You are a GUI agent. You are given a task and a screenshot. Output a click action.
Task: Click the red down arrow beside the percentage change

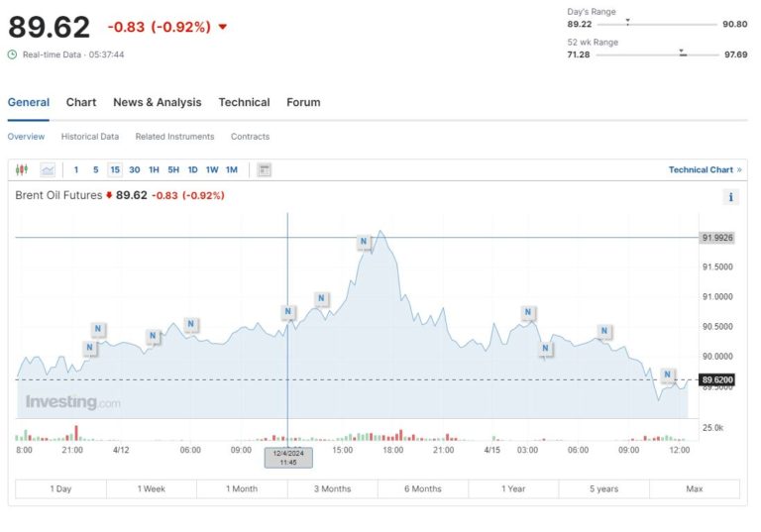222,27
